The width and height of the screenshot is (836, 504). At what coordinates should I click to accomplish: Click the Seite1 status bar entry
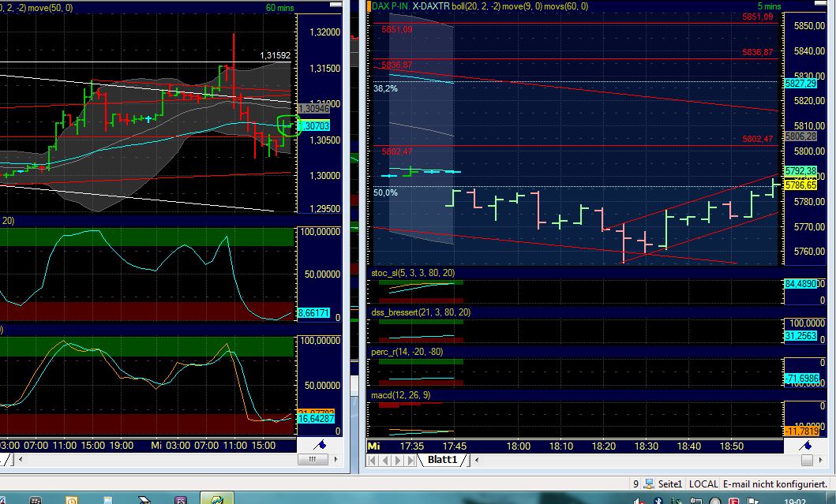[x=669, y=483]
